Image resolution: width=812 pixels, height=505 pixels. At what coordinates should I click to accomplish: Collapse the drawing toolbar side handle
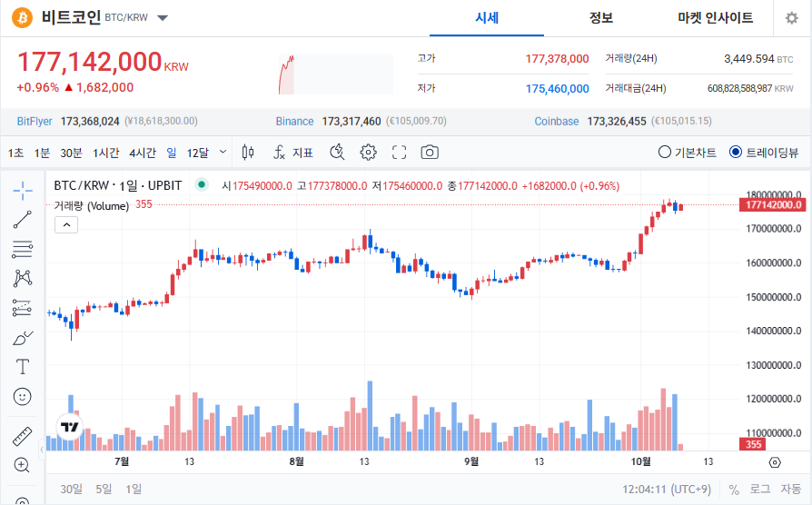(x=42, y=451)
